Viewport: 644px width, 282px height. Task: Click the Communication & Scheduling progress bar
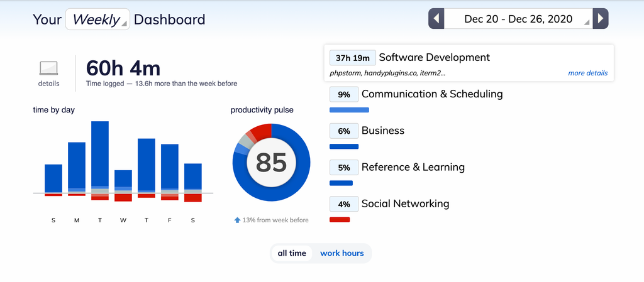coord(349,110)
